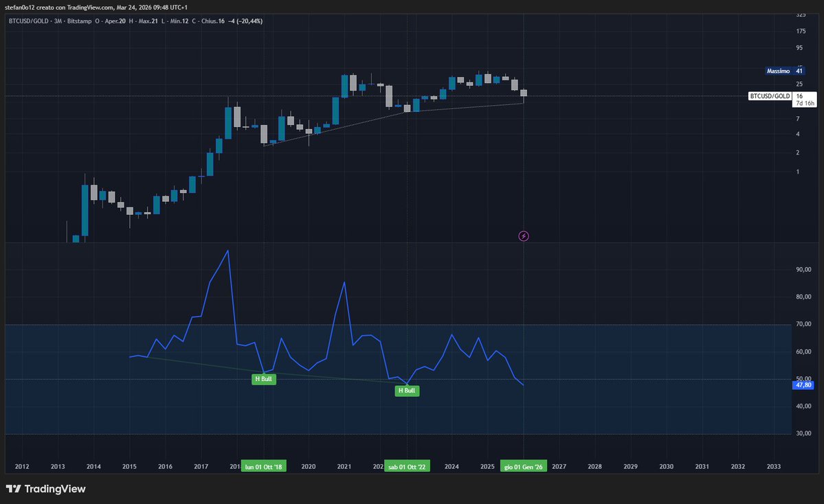Click the 7 price scale label
This screenshot has width=824, height=504.
798,119
